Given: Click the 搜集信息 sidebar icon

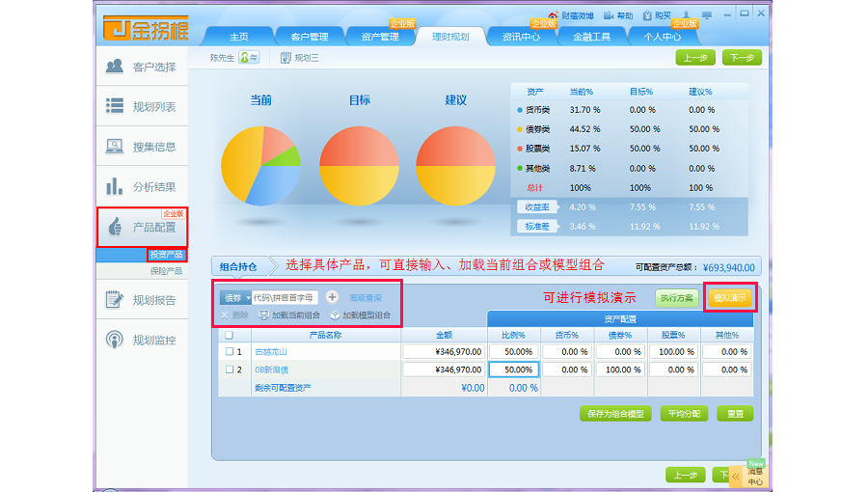Looking at the screenshot, I should pos(115,147).
